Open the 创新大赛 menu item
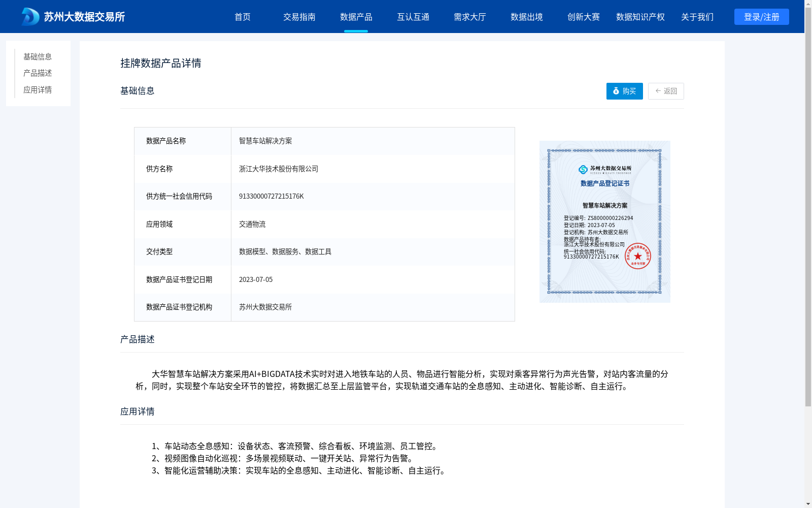The width and height of the screenshot is (812, 508). pos(584,17)
